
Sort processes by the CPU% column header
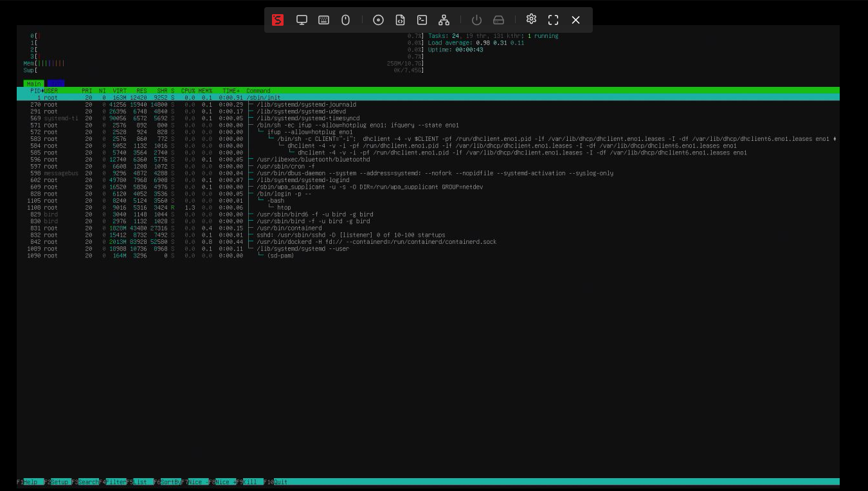tap(188, 91)
